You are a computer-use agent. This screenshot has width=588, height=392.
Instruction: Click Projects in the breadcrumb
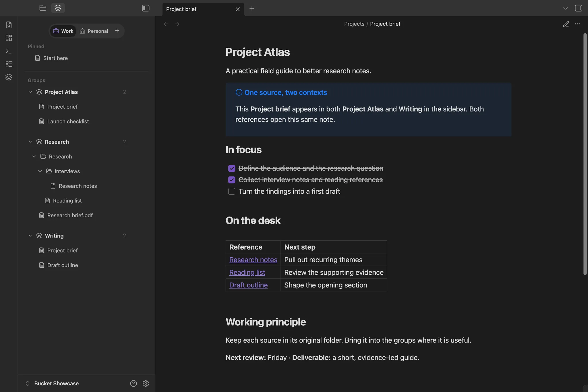pyautogui.click(x=354, y=24)
